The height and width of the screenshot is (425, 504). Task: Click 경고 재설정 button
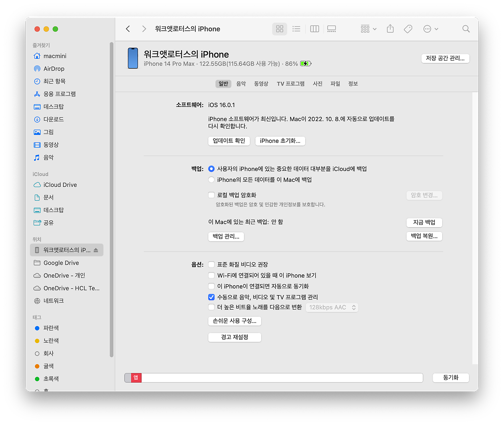[235, 337]
